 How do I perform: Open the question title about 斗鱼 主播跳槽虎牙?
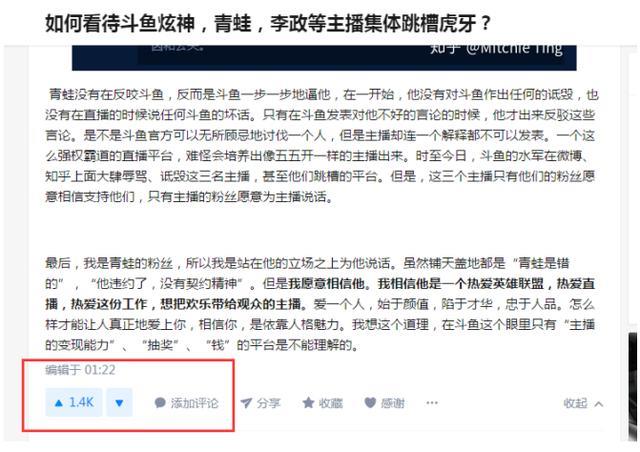click(268, 23)
